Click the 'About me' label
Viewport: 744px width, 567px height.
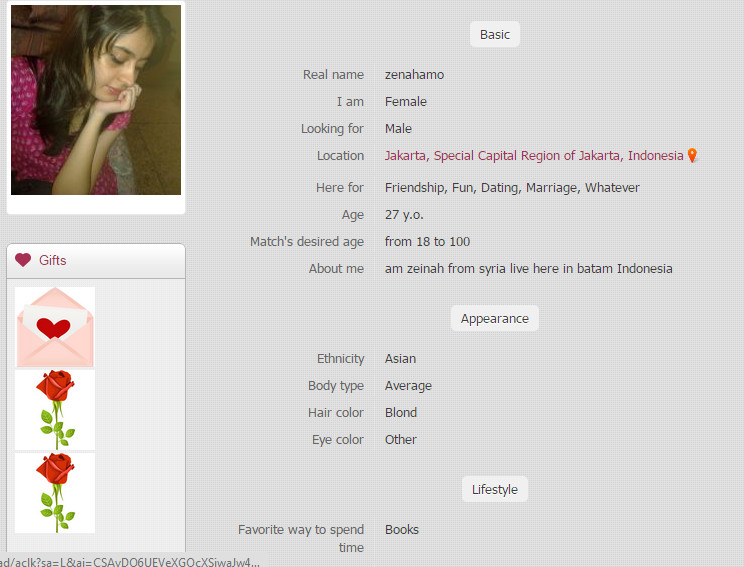pyautogui.click(x=336, y=269)
